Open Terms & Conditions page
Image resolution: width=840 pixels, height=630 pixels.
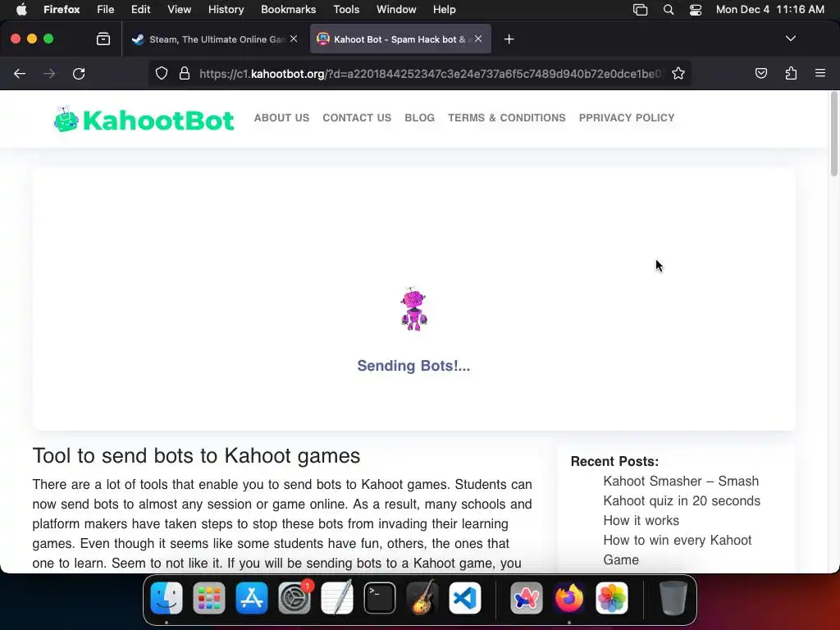507,118
